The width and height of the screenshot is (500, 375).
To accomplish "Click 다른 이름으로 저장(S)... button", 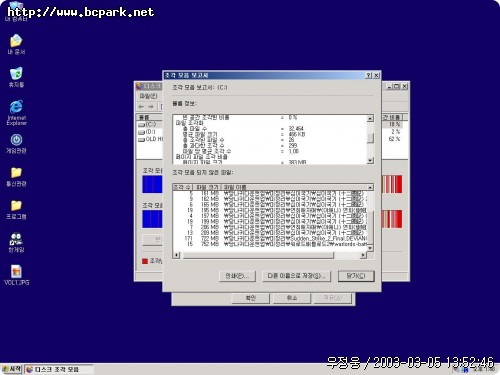I will pos(296,276).
